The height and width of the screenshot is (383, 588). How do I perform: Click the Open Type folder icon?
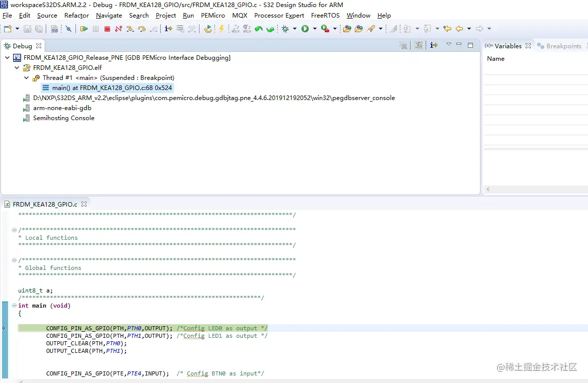[x=347, y=29]
